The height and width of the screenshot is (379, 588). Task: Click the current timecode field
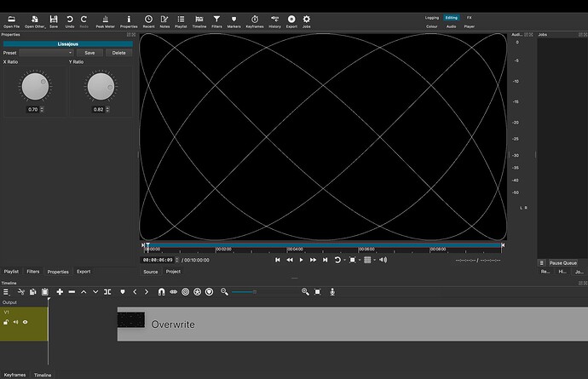pos(158,260)
